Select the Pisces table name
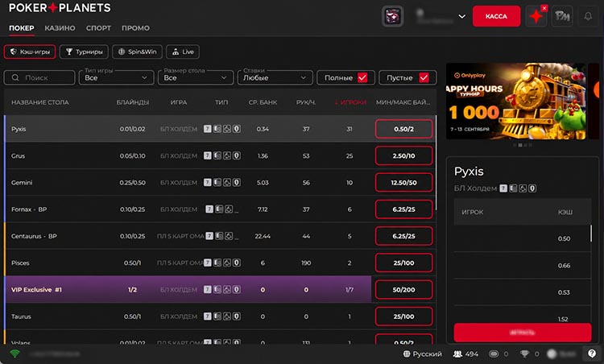 click(x=20, y=263)
